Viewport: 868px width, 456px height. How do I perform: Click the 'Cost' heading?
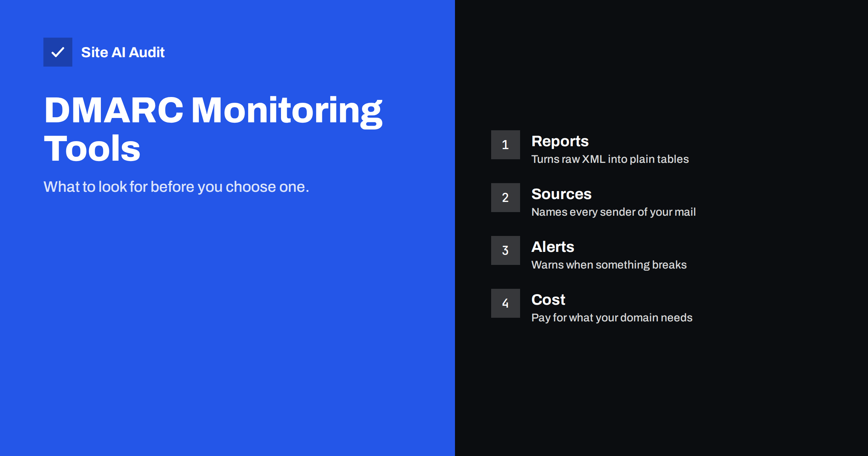[548, 300]
